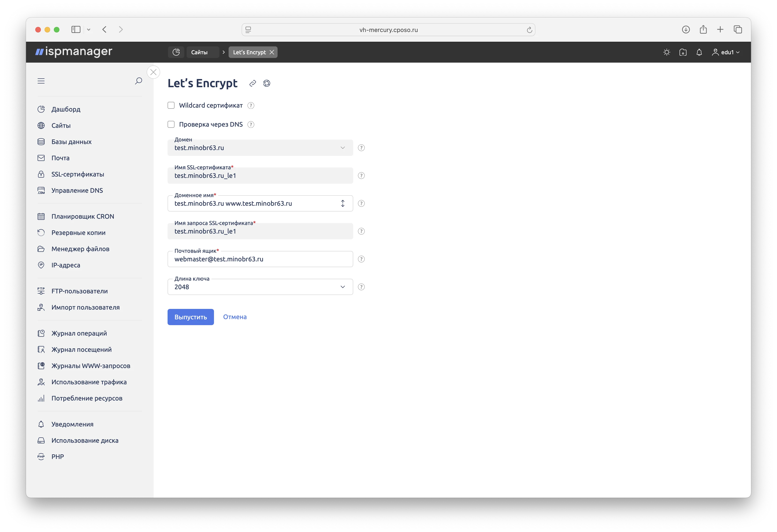
Task: Show help for Wildcard сертификат
Action: [251, 106]
